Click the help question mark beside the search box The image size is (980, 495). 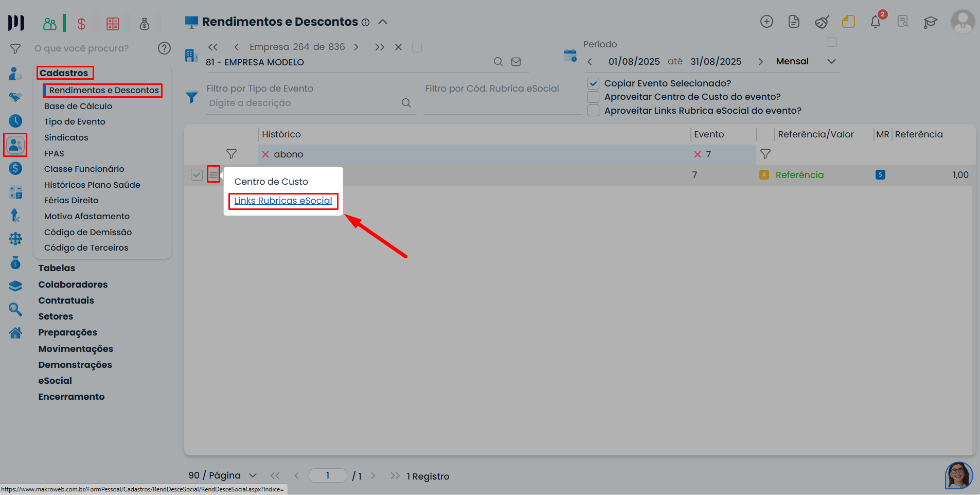click(164, 48)
